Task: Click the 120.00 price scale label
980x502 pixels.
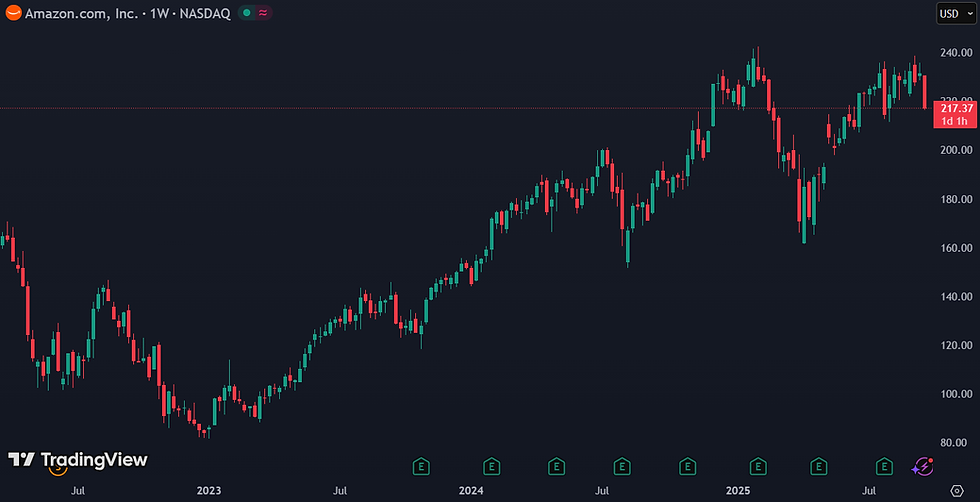Action: 957,346
